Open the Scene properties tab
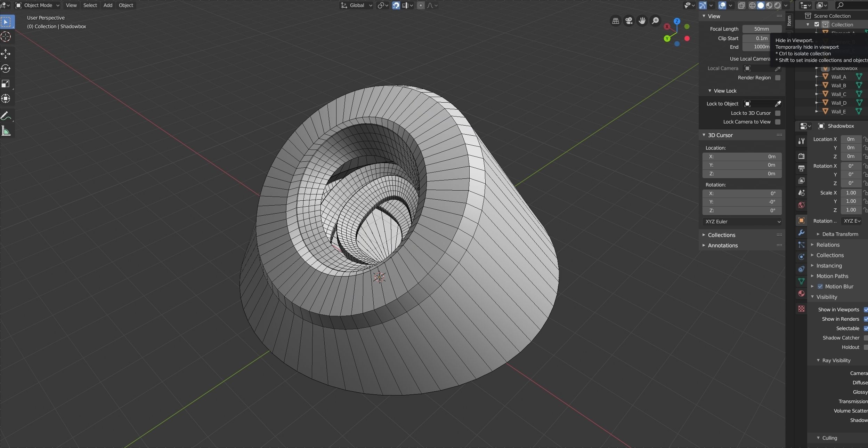This screenshot has width=868, height=448. pyautogui.click(x=801, y=193)
